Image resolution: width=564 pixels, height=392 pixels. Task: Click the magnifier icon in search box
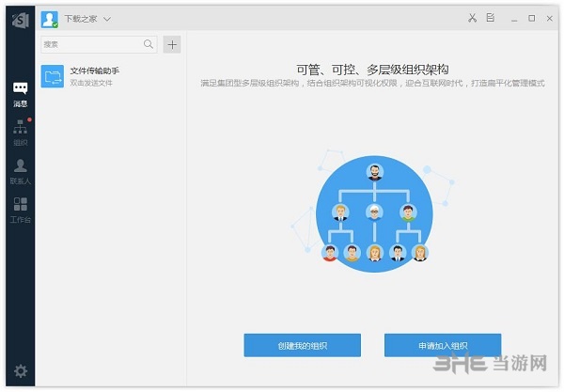[x=149, y=44]
